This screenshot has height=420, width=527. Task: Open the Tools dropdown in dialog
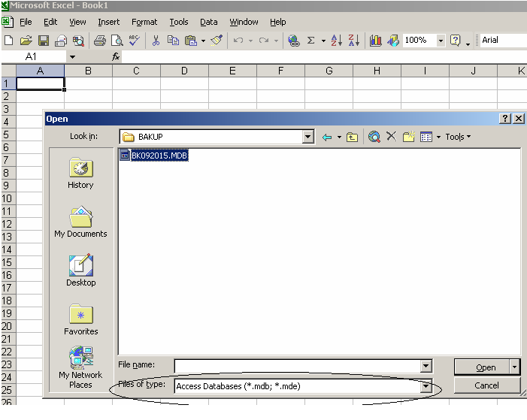pyautogui.click(x=458, y=137)
